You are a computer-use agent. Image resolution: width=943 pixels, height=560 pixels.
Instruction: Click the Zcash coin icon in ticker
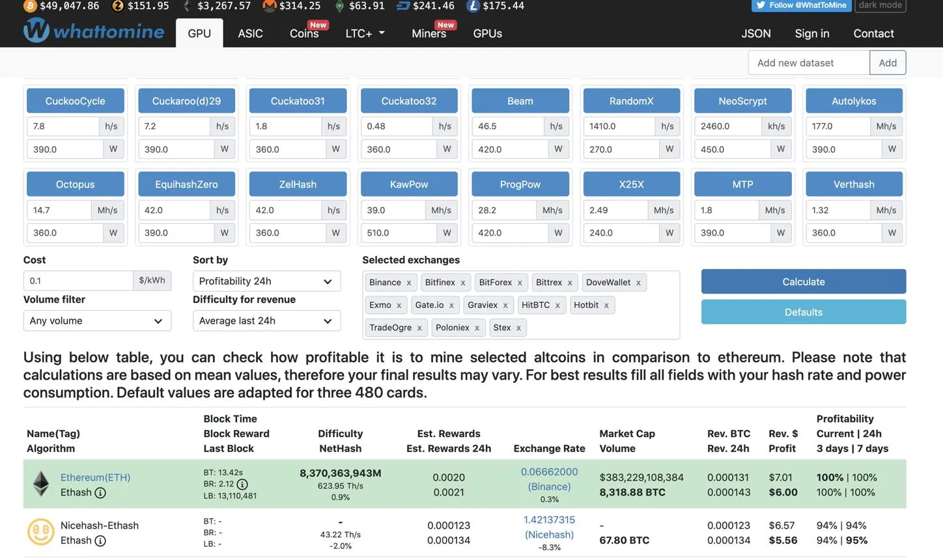118,6
